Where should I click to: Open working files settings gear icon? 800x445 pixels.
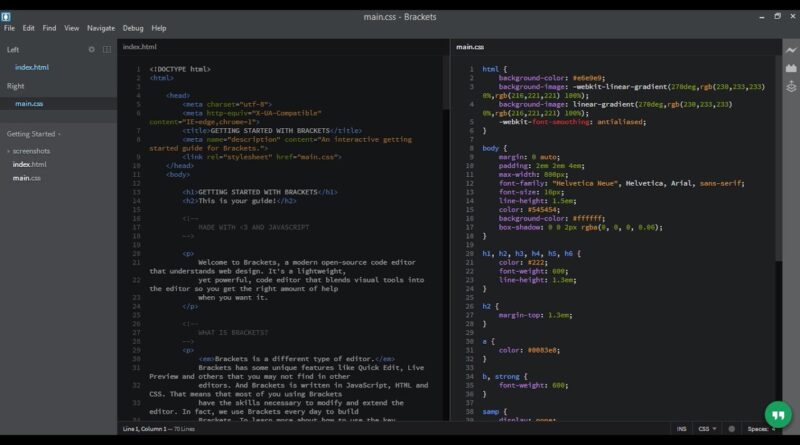tap(91, 50)
